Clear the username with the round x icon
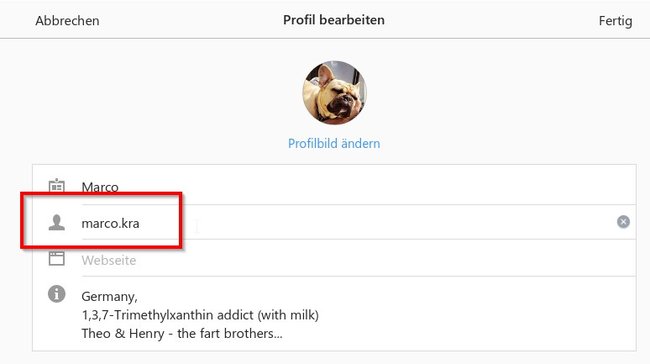The width and height of the screenshot is (650, 364). (x=623, y=222)
